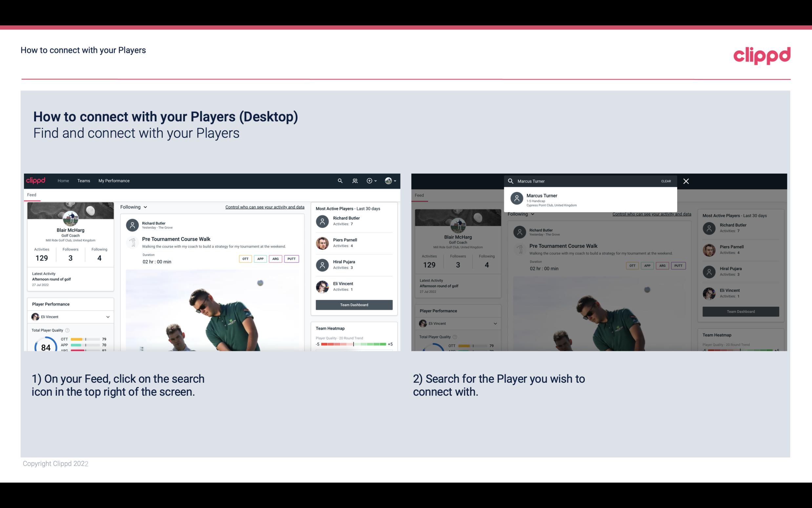812x508 pixels.
Task: Click the APP performance category icon
Action: [259, 259]
